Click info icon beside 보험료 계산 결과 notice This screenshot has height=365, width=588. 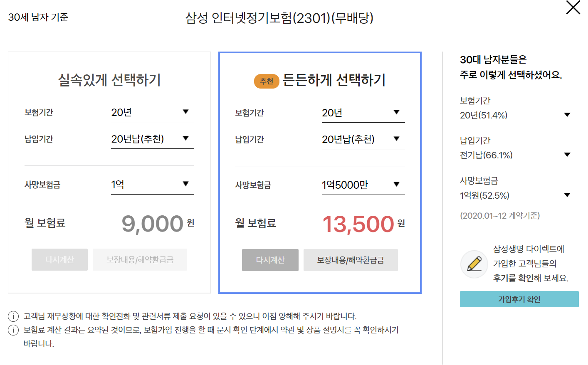pos(13,330)
